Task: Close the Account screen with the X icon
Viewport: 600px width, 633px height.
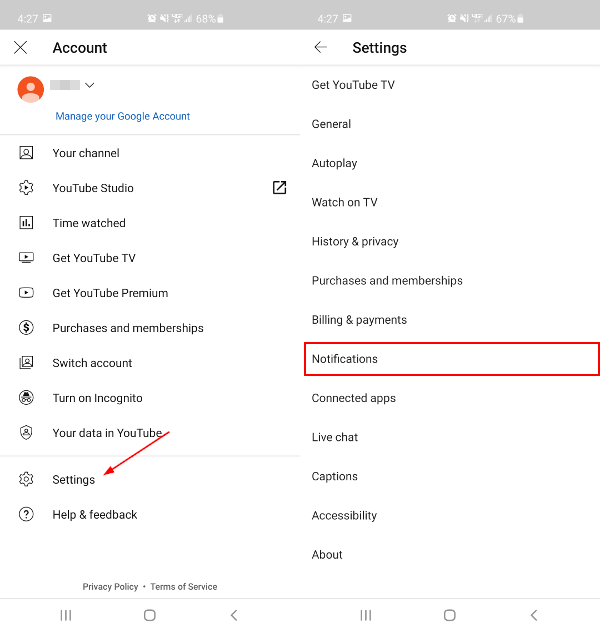Action: [x=21, y=48]
